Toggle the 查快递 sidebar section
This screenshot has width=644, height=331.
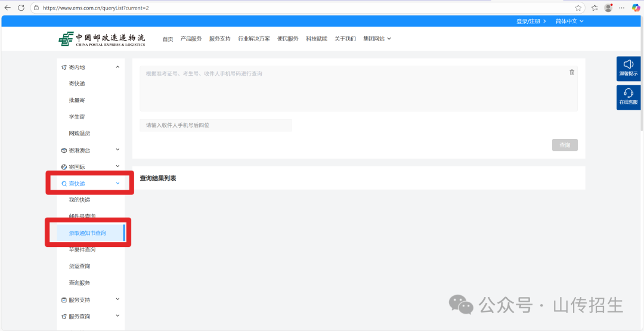pos(91,184)
